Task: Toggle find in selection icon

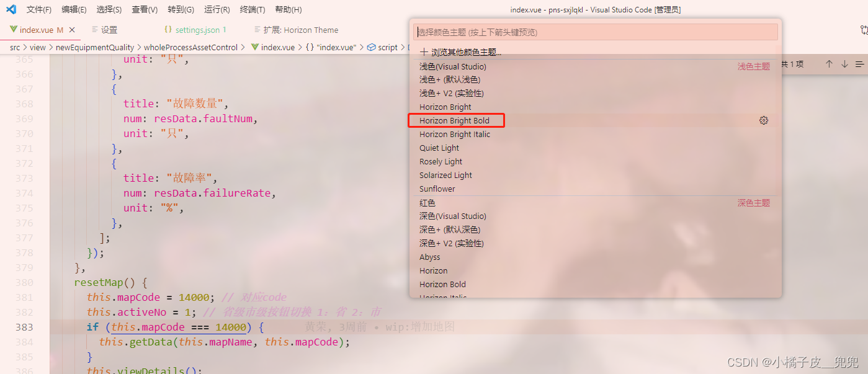Action: [859, 64]
